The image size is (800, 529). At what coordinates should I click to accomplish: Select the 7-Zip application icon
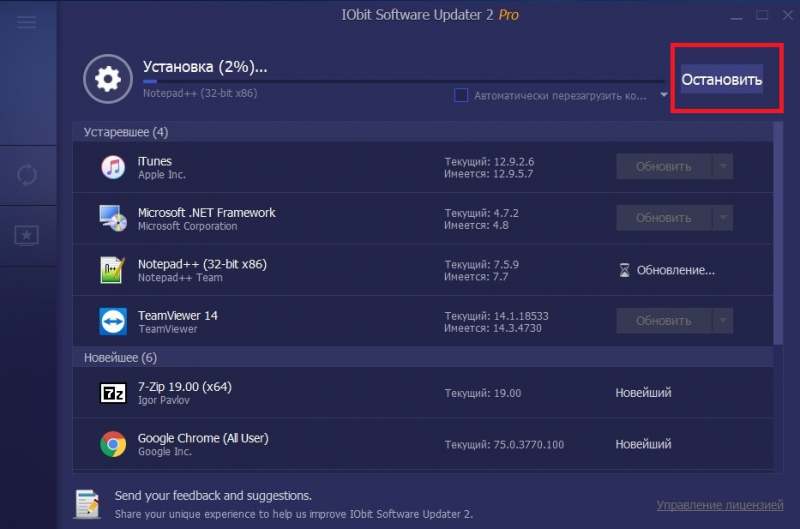click(x=113, y=393)
